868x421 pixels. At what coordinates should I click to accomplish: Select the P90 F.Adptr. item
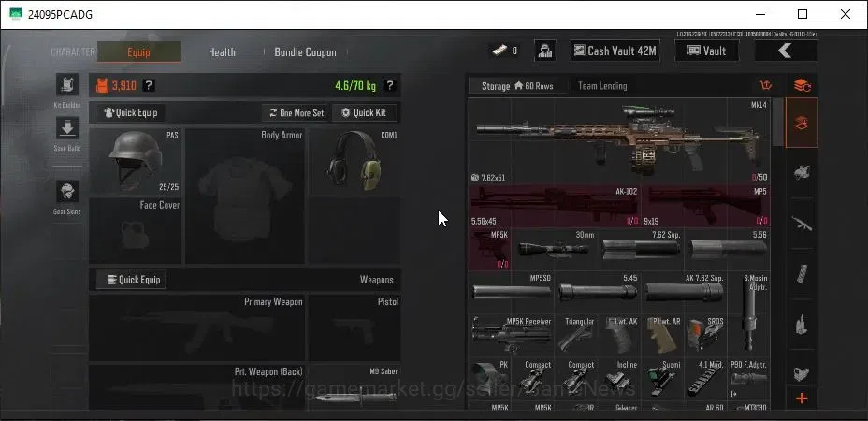(x=749, y=379)
